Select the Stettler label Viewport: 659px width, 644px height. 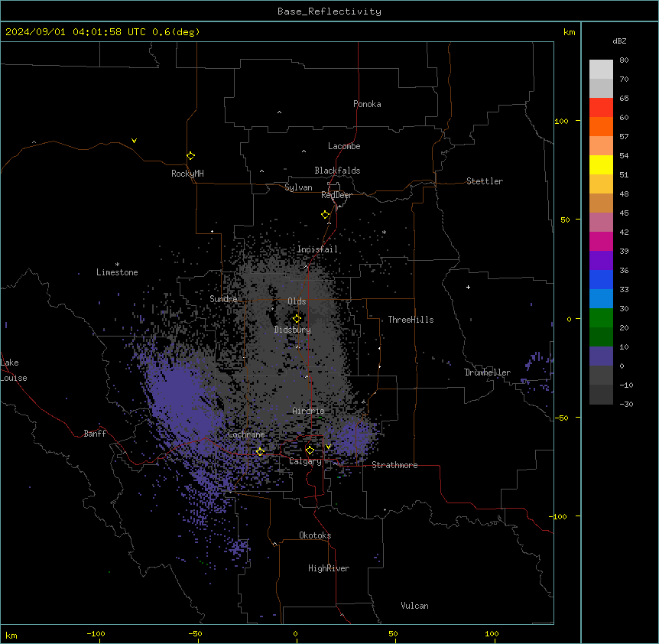(x=484, y=181)
